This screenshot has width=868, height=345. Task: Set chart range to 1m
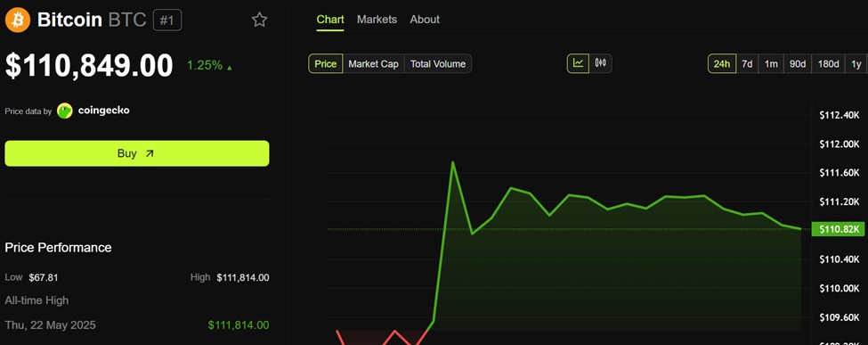coord(771,64)
